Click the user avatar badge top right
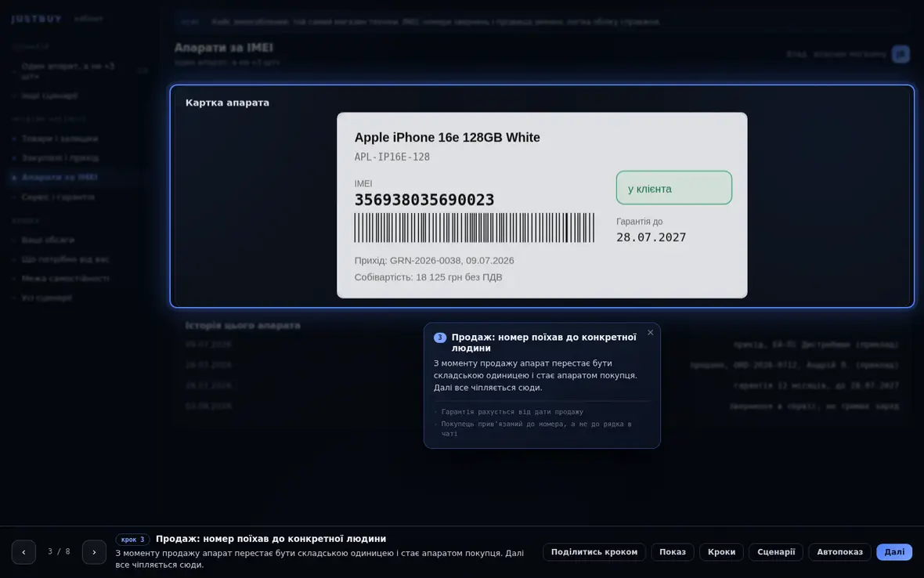924x578 pixels. tap(901, 54)
